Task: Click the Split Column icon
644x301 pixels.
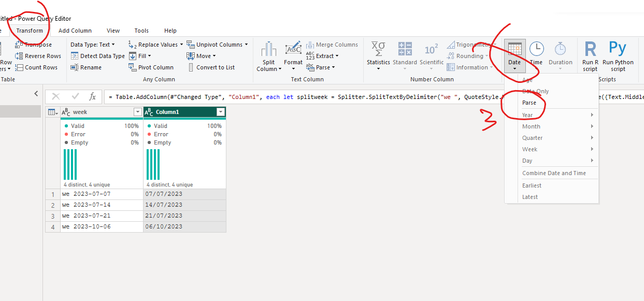Action: [269, 49]
